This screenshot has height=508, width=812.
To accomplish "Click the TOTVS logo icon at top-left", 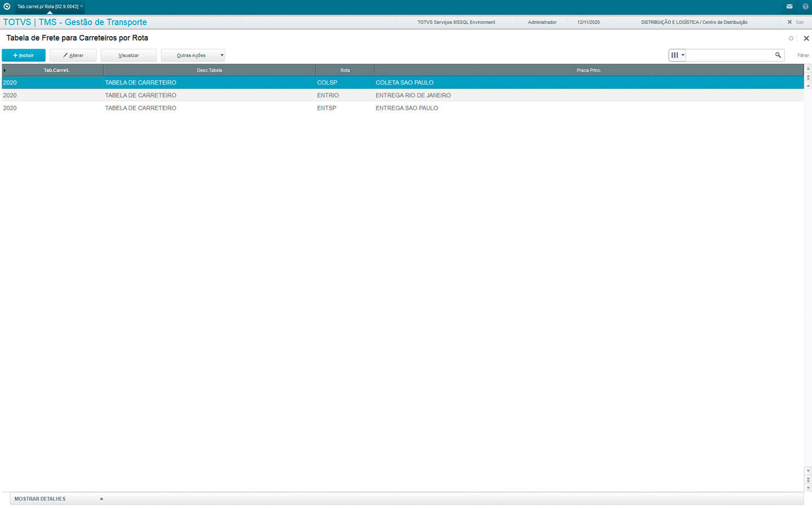I will coord(7,7).
